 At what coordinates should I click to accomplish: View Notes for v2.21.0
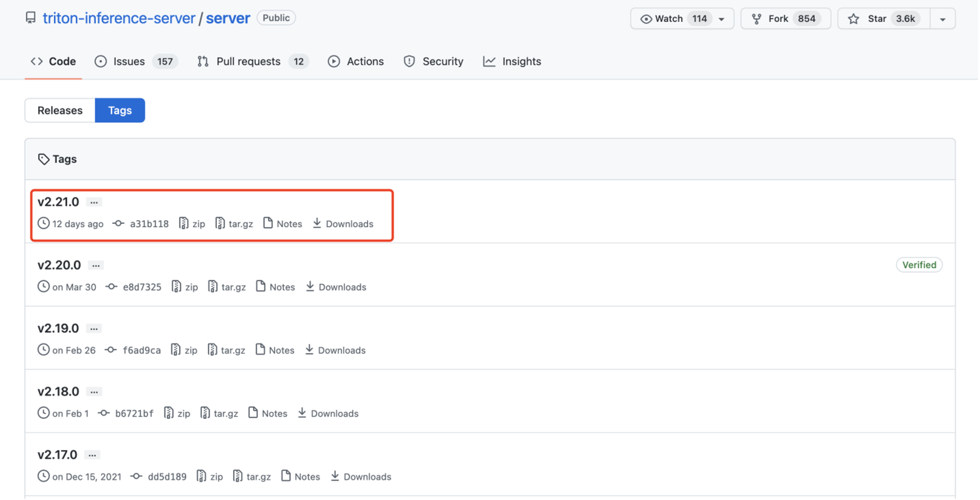click(283, 224)
